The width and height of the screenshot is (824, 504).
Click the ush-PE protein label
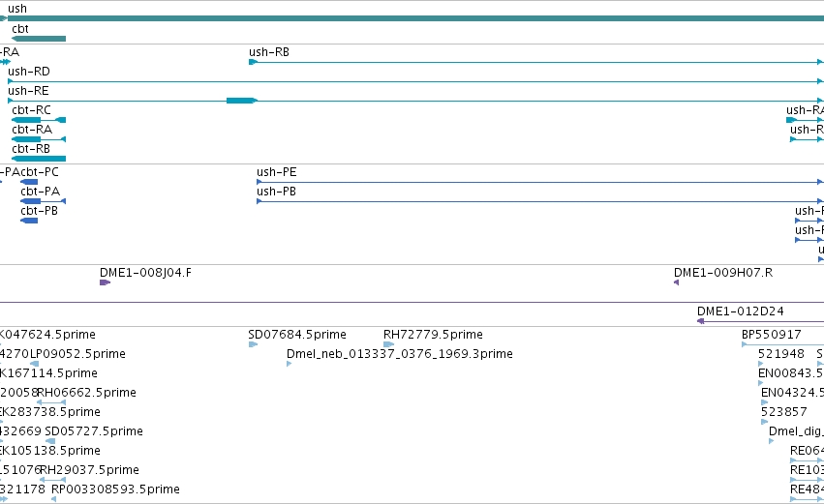tap(276, 172)
